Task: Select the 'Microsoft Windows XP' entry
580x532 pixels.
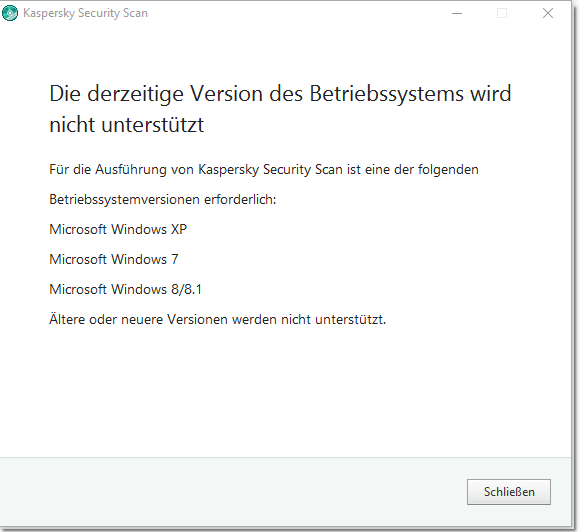Action: [x=118, y=229]
